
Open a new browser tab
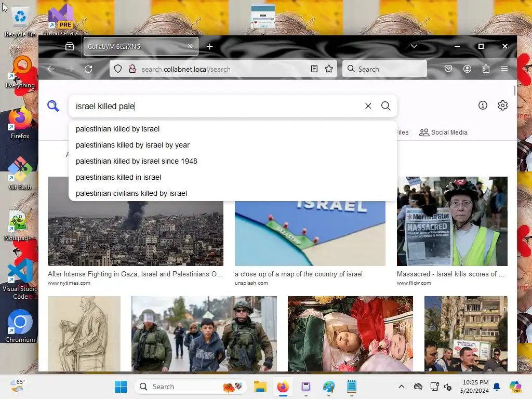point(210,46)
